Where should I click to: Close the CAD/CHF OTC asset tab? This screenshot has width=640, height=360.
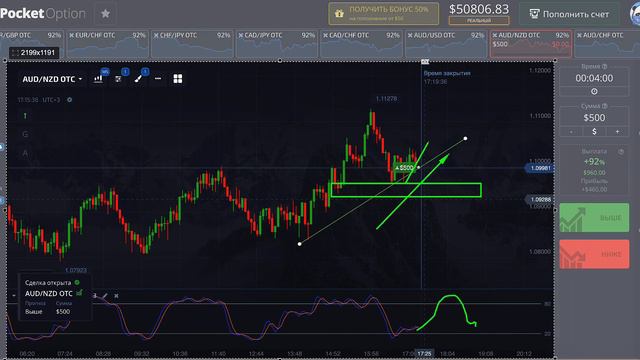326,36
